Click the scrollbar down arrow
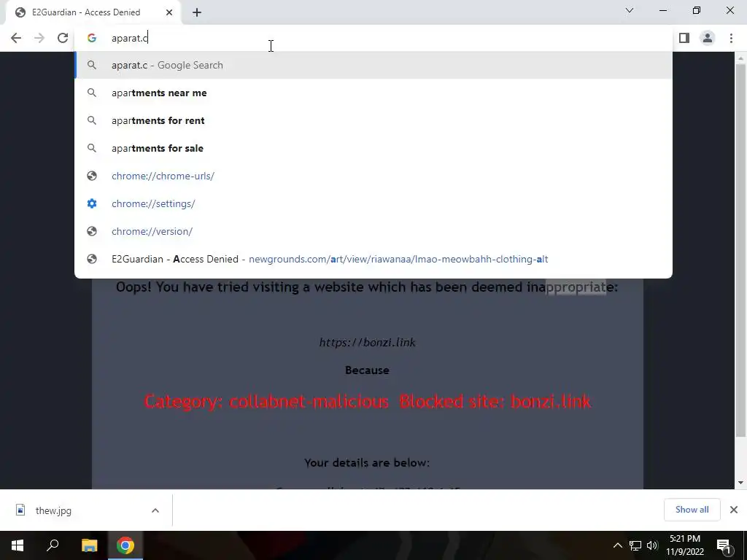The width and height of the screenshot is (747, 560). point(740,483)
